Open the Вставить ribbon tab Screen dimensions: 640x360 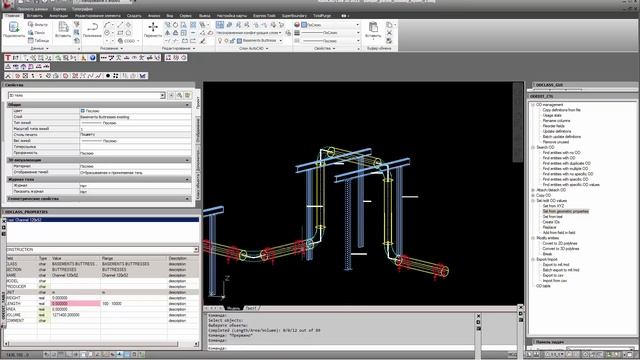tap(35, 16)
